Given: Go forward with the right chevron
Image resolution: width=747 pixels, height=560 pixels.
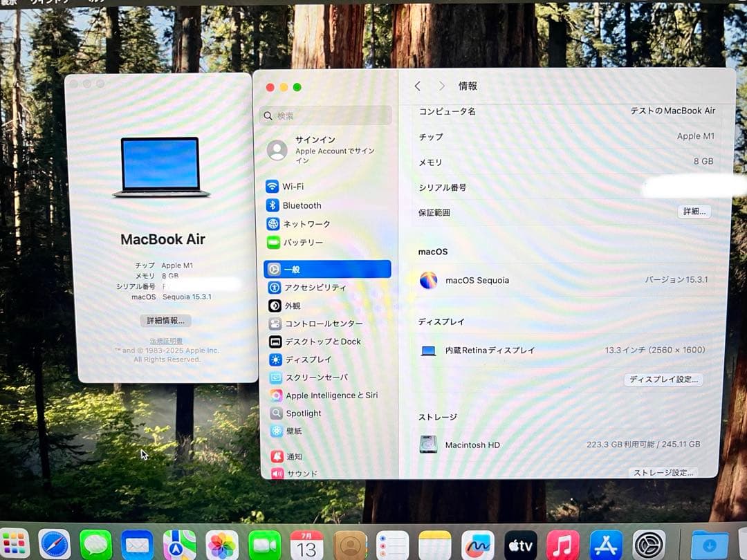Looking at the screenshot, I should click(x=441, y=86).
